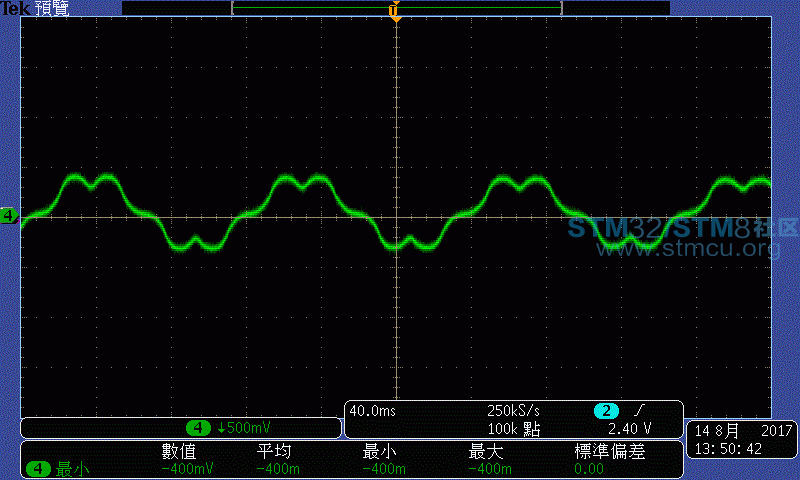Click the 500mV vertical scale readout
Screen dimensions: 800x480
pyautogui.click(x=244, y=427)
